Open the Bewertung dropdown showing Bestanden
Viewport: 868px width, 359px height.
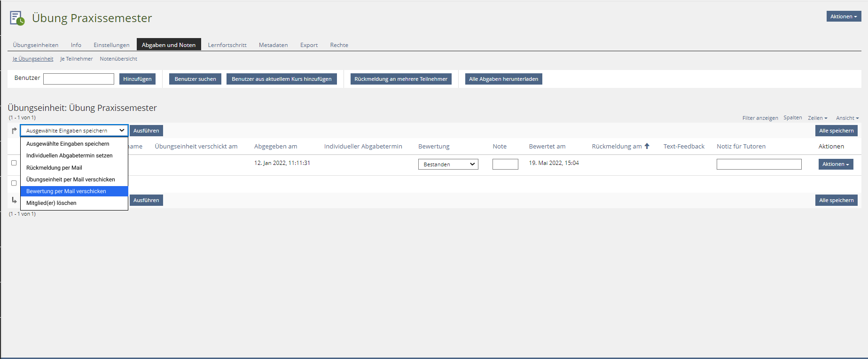click(448, 164)
